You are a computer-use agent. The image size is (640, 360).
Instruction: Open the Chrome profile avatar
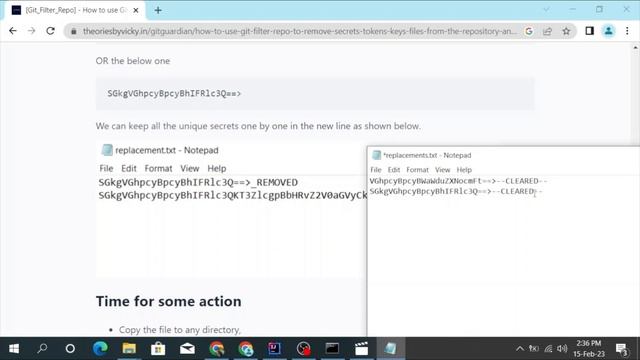pyautogui.click(x=609, y=31)
